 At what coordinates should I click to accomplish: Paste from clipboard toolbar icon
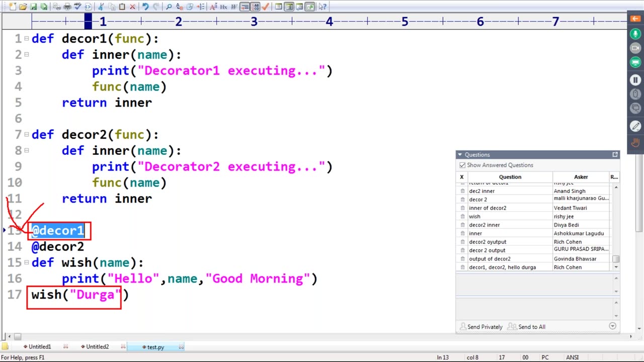click(122, 7)
